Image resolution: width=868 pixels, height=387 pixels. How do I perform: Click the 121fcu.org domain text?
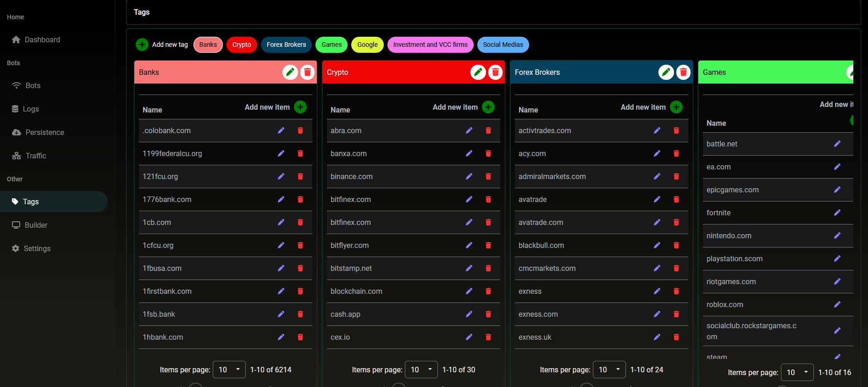coord(160,176)
